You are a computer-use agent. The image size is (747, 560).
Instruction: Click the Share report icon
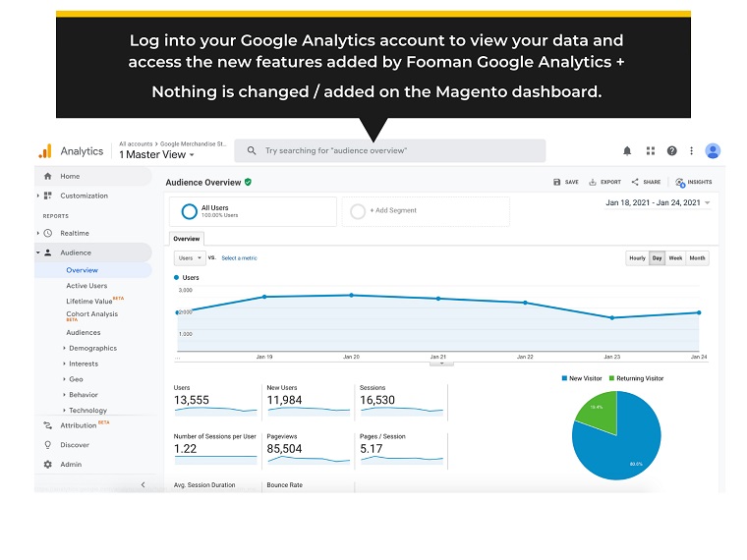tap(635, 182)
